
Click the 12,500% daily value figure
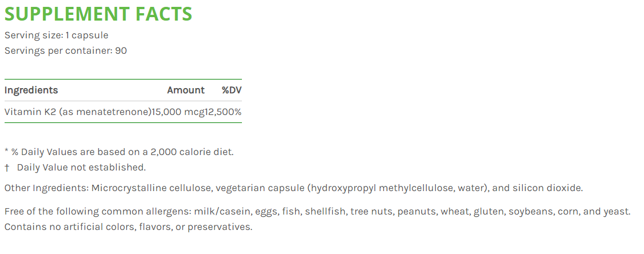223,112
